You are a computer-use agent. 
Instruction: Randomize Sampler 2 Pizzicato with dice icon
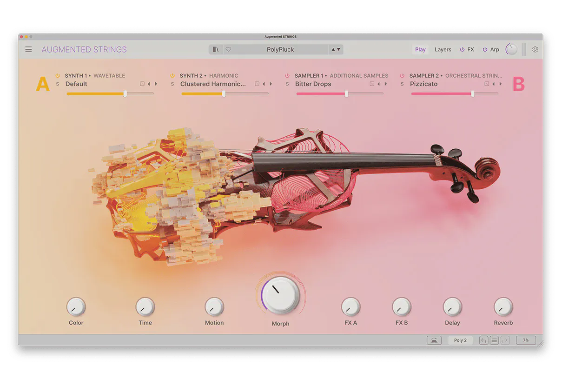click(487, 84)
